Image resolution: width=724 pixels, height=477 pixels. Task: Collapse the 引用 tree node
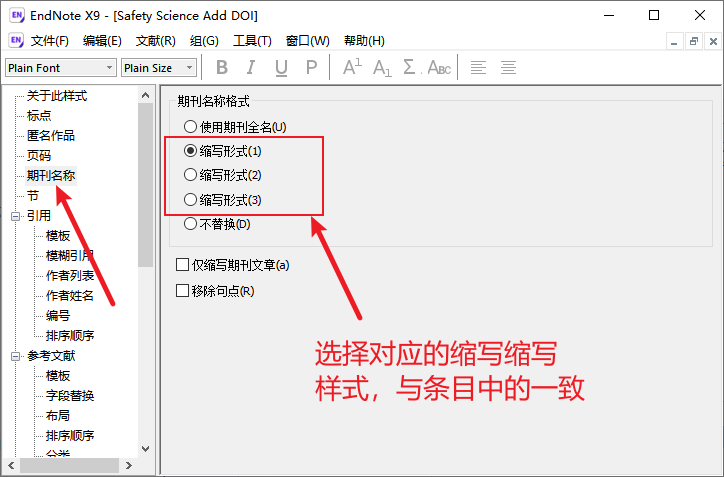tap(15, 216)
